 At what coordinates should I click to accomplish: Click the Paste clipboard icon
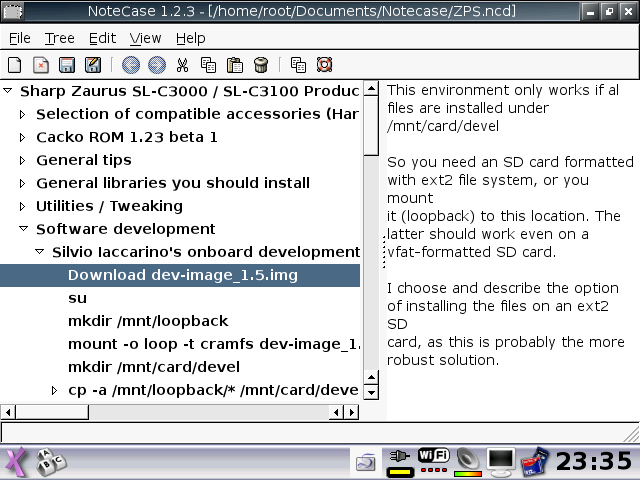tap(235, 65)
